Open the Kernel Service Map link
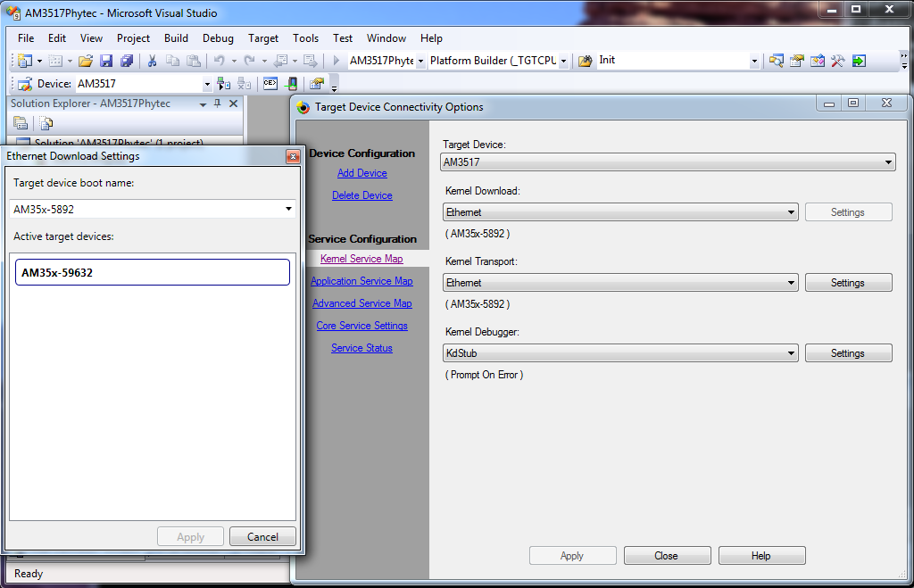Viewport: 914px width, 588px height. [x=361, y=259]
